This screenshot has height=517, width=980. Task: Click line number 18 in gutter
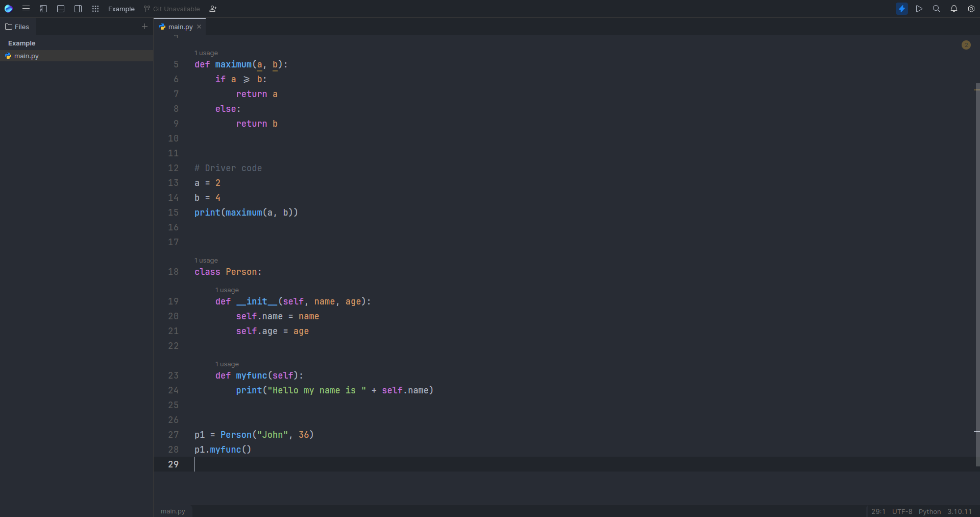pyautogui.click(x=174, y=272)
